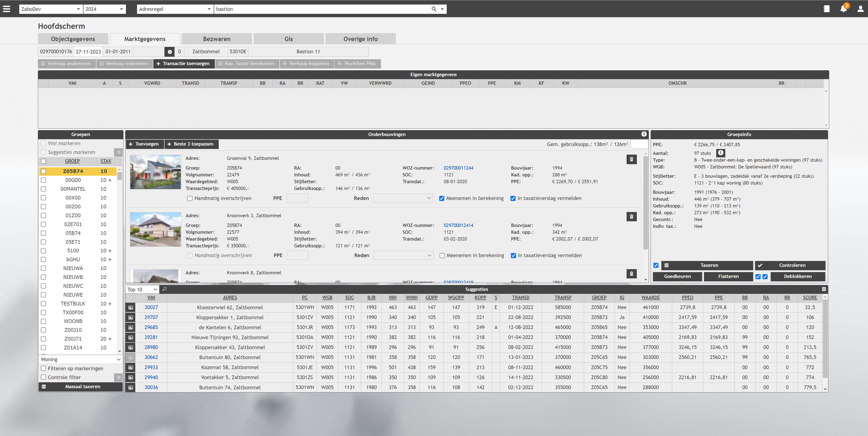Open photo for Buitentuin 74 row
This screenshot has width=868, height=436.
pyautogui.click(x=131, y=387)
